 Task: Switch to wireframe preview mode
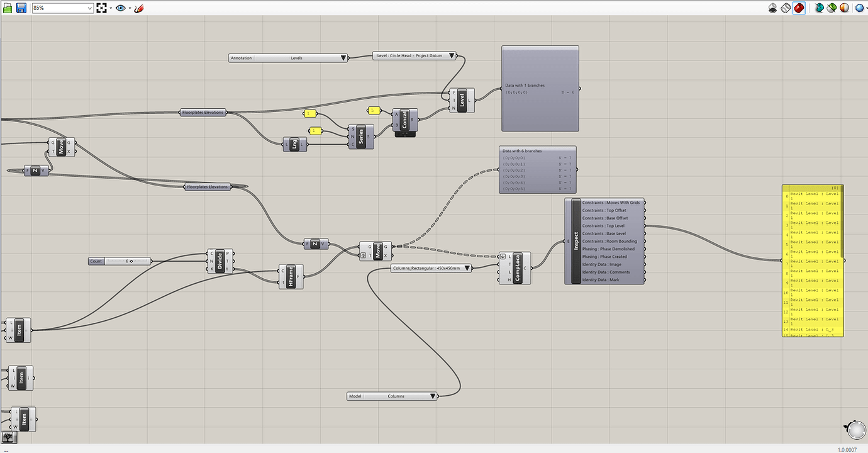[x=786, y=8]
